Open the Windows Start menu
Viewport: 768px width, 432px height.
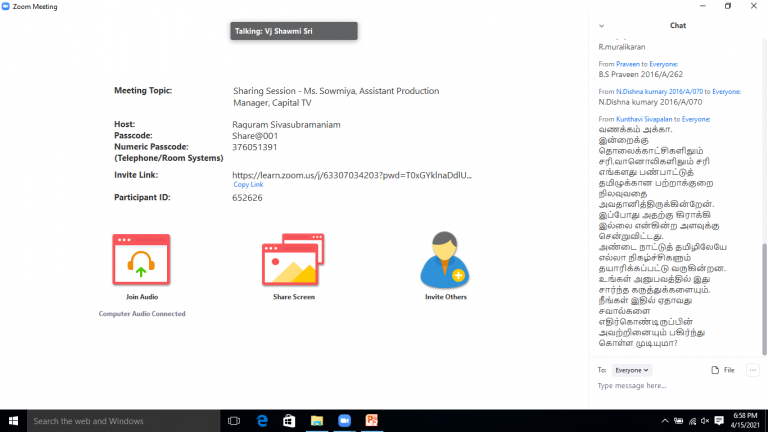point(13,421)
